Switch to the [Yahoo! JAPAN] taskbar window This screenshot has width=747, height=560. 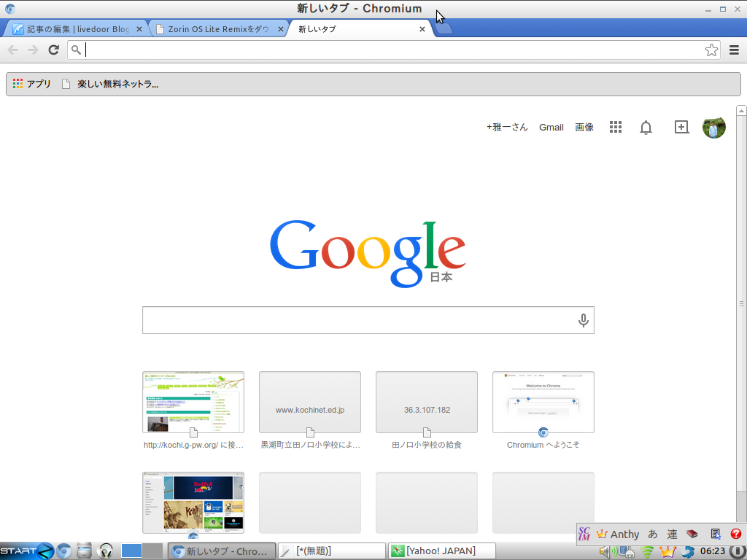click(x=441, y=551)
